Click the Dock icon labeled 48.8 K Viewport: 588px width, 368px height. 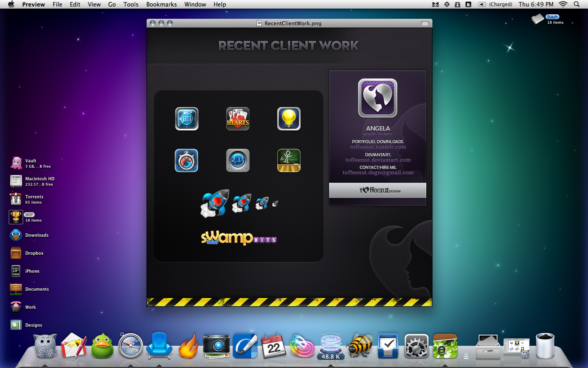pyautogui.click(x=331, y=347)
